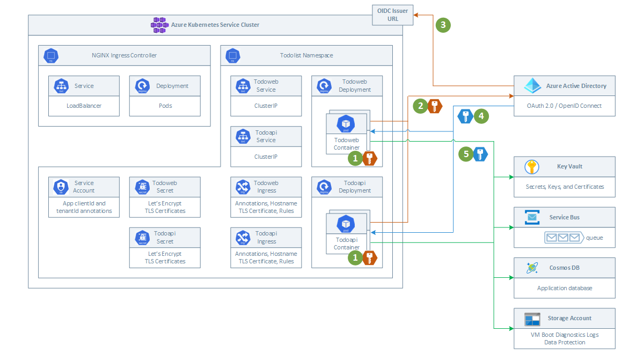Click the Todoweb Deployment icon

pos(324,86)
